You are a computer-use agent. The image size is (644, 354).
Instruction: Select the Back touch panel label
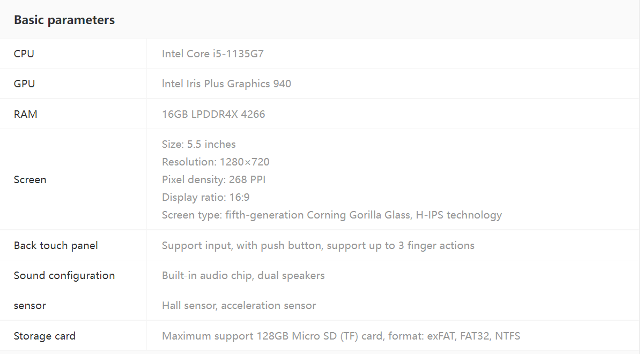(x=56, y=245)
